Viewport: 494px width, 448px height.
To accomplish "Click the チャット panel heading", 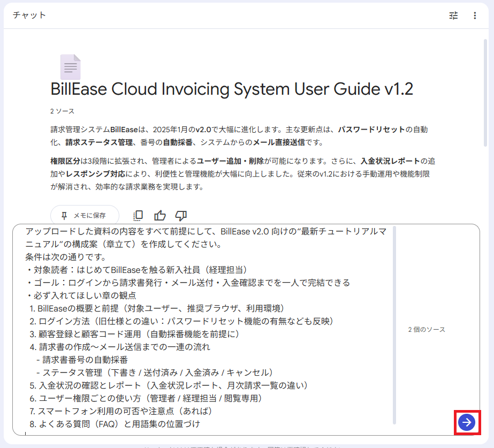I will 29,15.
